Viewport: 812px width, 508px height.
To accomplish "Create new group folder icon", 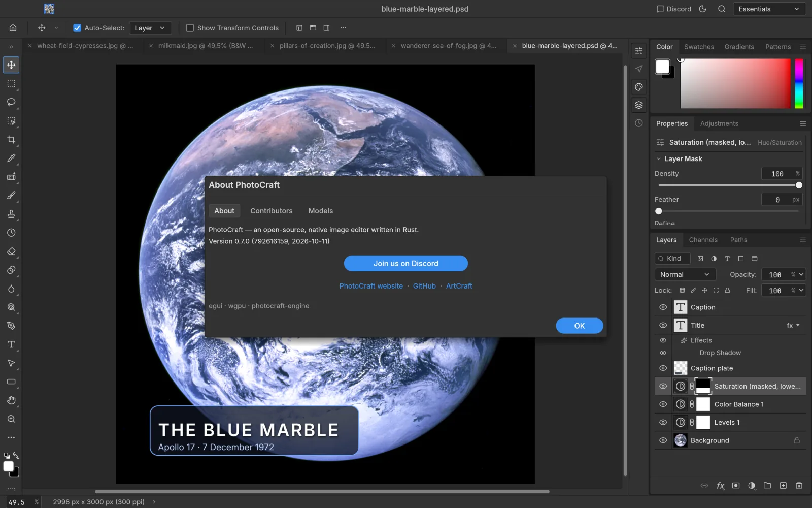I will click(767, 486).
